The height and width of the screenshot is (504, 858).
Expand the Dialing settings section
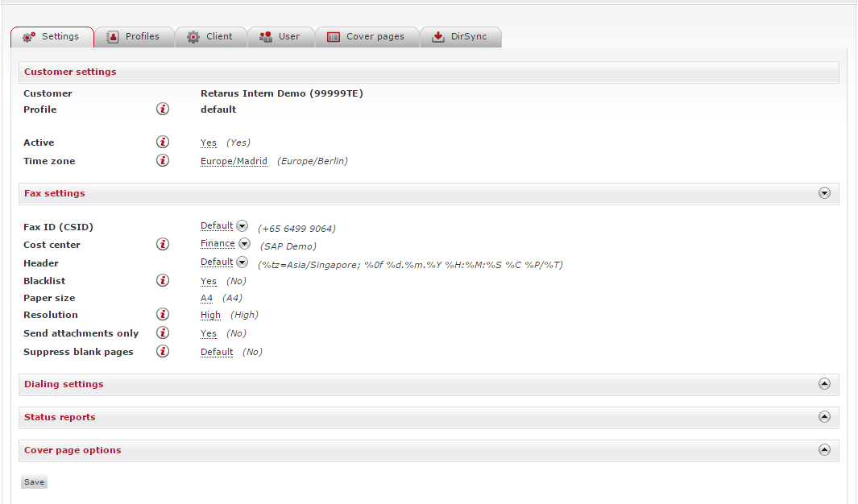824,384
